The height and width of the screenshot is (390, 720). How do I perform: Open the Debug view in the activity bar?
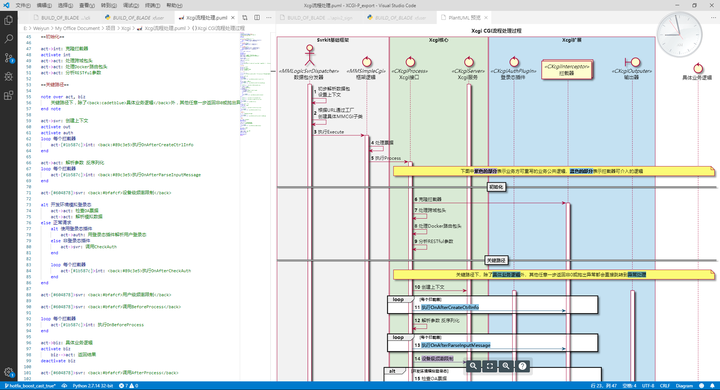click(x=8, y=76)
